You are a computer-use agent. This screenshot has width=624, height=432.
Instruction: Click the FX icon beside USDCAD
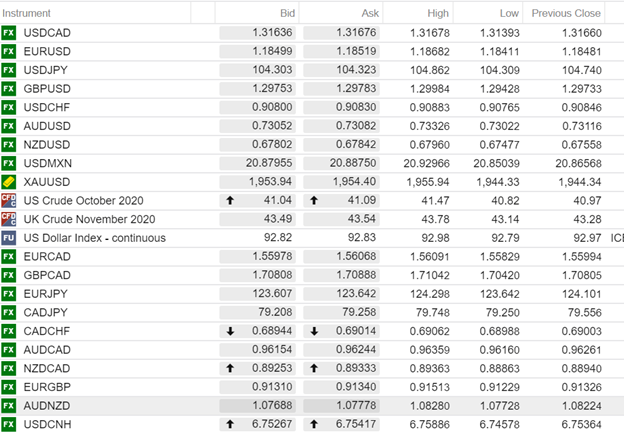pyautogui.click(x=9, y=33)
